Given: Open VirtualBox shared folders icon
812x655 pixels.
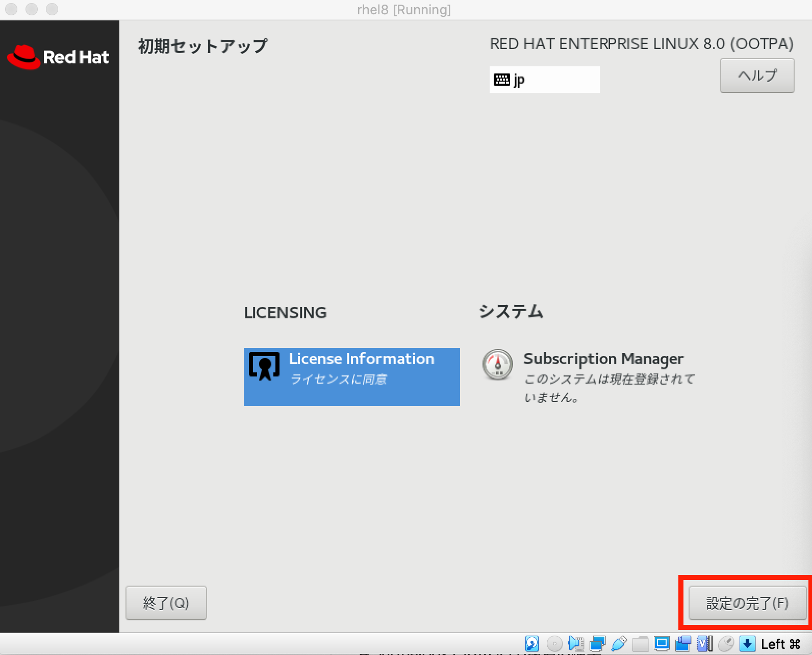Looking at the screenshot, I should click(640, 644).
